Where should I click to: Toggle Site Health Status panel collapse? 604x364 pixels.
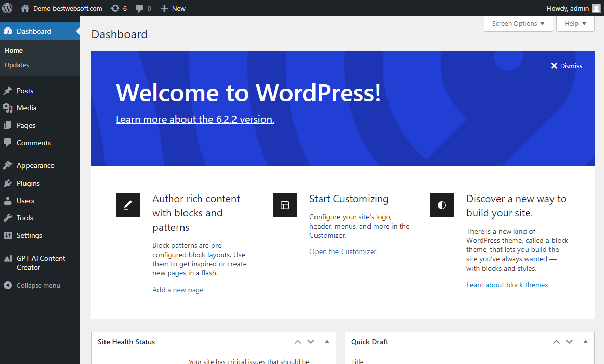tap(327, 342)
